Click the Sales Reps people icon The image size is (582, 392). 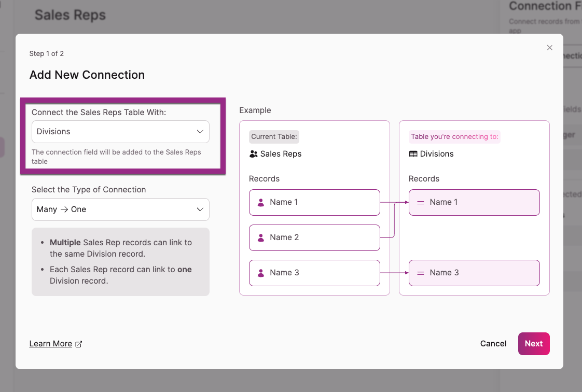254,154
